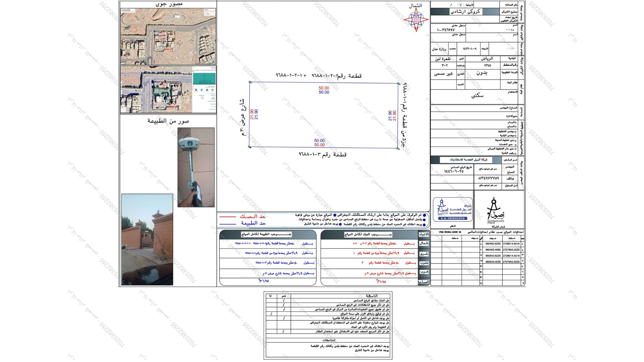Click the northeast corner marker of the plot
The height and width of the screenshot is (362, 644).
coord(398,83)
